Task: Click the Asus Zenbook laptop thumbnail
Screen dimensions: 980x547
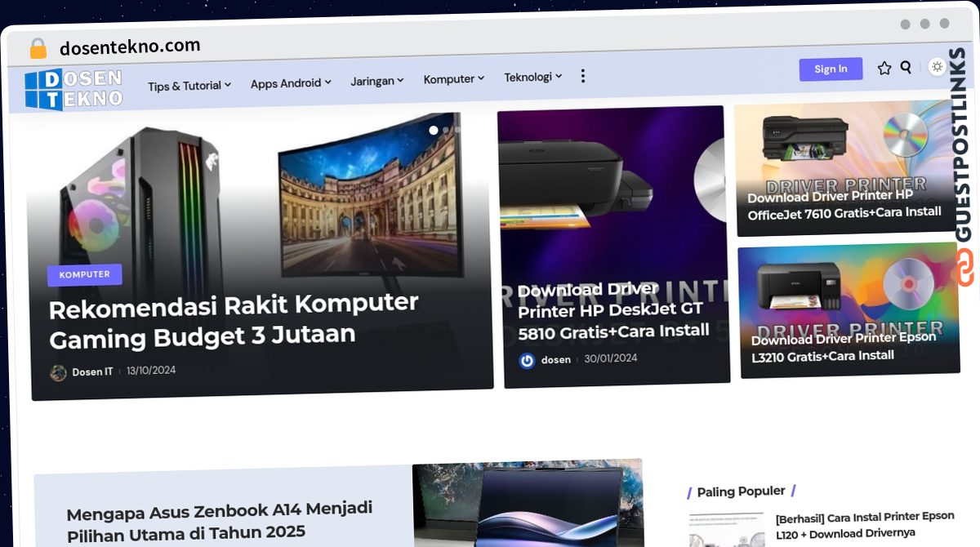Action: click(x=528, y=505)
